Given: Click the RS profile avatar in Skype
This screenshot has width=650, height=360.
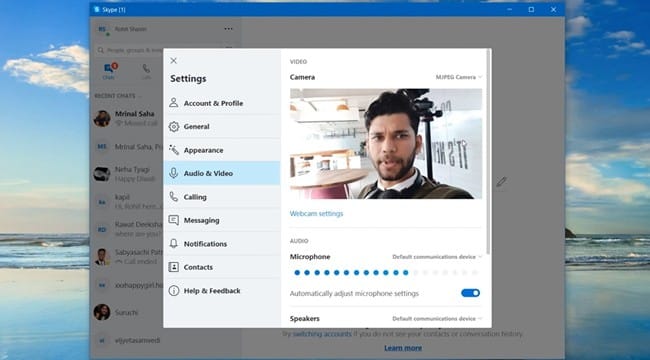Looking at the screenshot, I should 102,29.
